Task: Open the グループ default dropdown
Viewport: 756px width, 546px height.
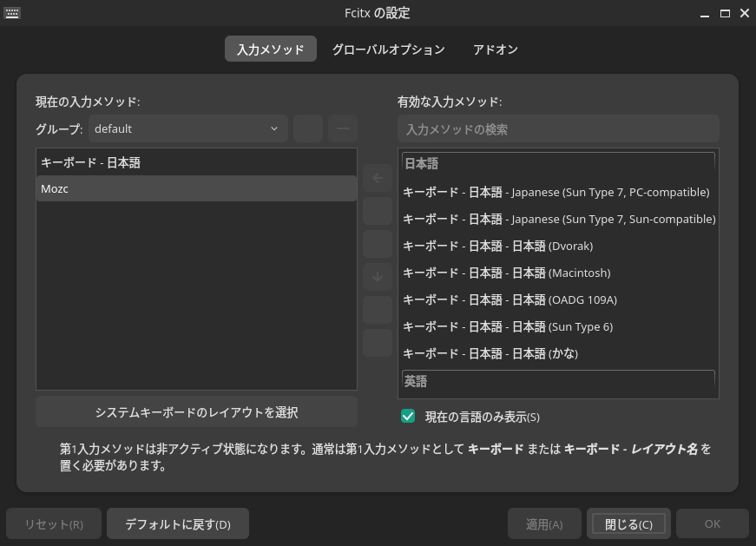Action: point(187,128)
